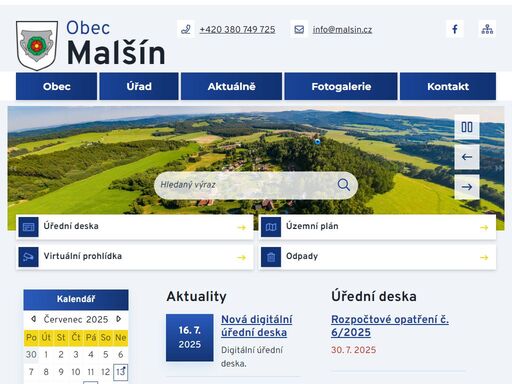Viewport: 512px width, 384px height.
Task: Select day 4 in the calendar
Action: pyautogui.click(x=91, y=354)
